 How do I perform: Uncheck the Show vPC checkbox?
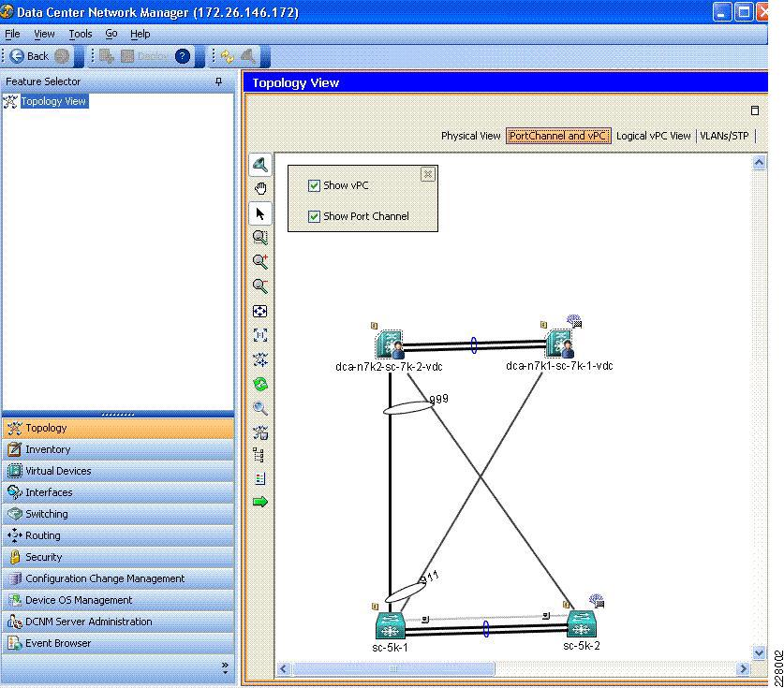point(314,186)
